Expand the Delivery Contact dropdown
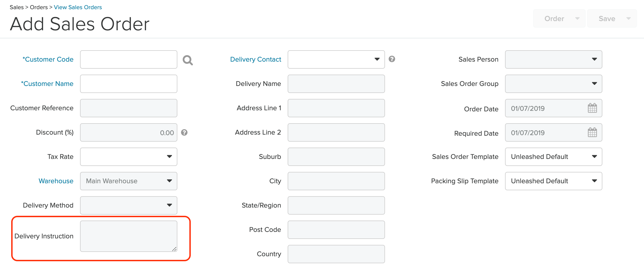 [x=377, y=59]
